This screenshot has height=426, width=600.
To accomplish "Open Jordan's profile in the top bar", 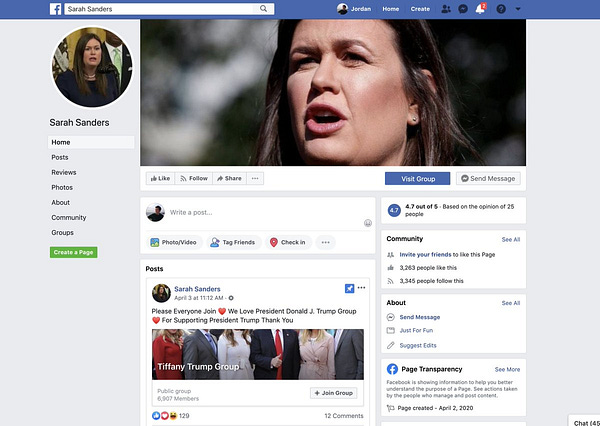I will 354,9.
